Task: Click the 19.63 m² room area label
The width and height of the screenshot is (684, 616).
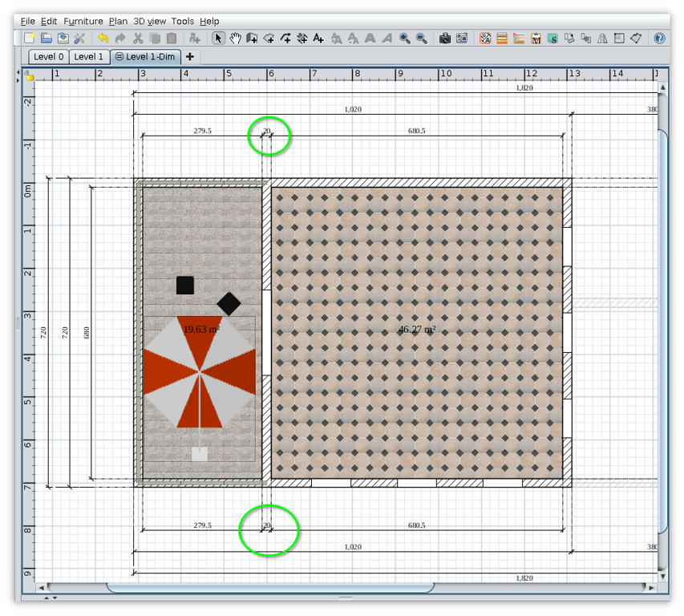Action: [x=201, y=329]
